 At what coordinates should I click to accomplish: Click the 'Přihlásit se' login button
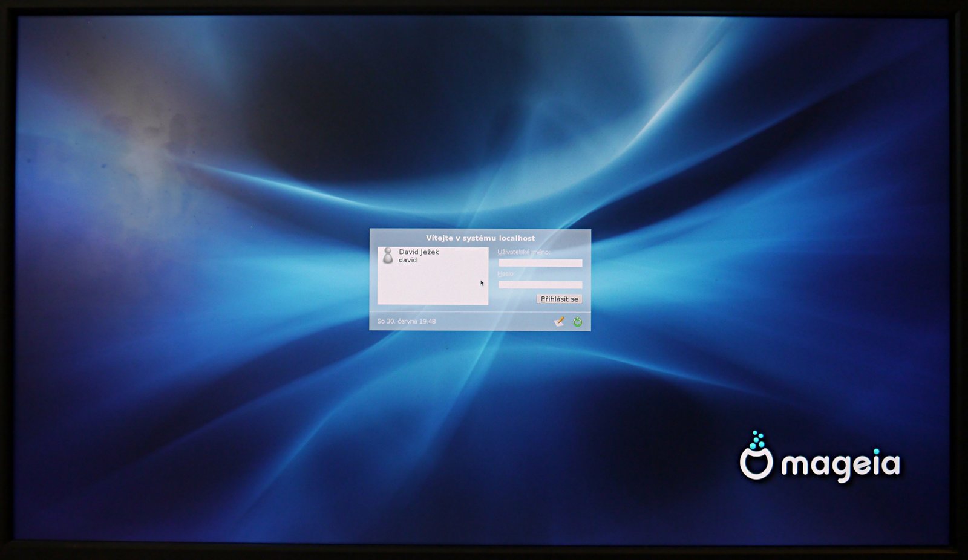pyautogui.click(x=559, y=299)
